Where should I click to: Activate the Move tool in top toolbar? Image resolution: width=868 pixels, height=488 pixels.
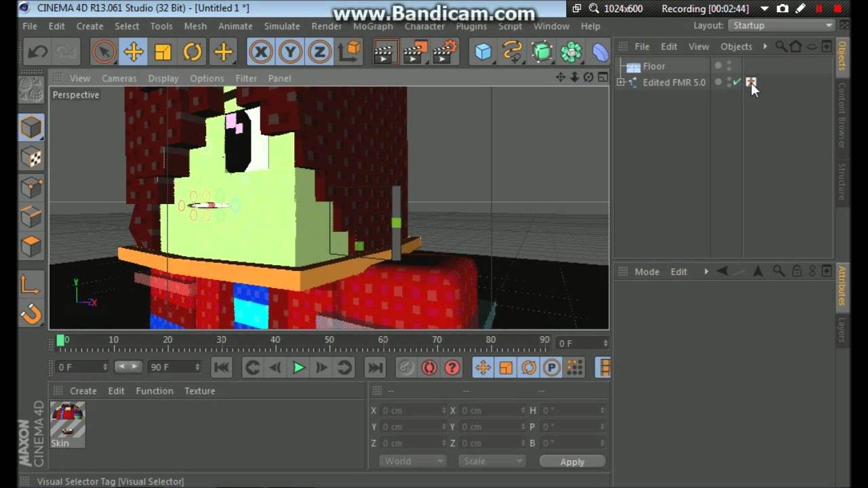(134, 52)
